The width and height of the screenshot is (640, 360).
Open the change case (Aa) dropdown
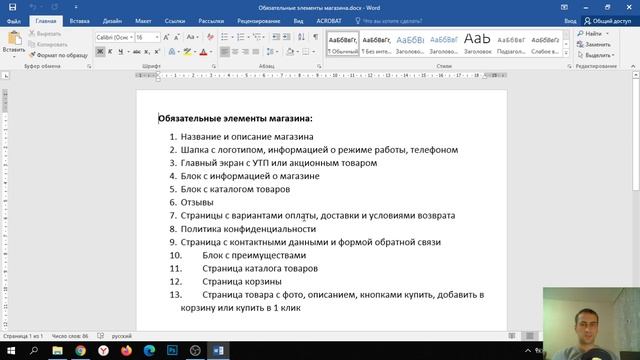(192, 37)
